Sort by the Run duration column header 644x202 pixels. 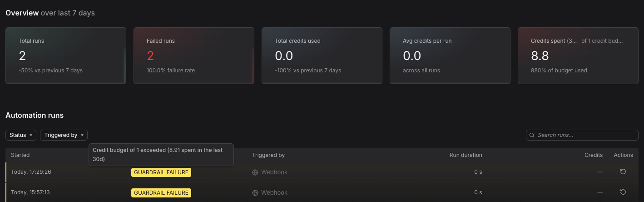tap(466, 155)
